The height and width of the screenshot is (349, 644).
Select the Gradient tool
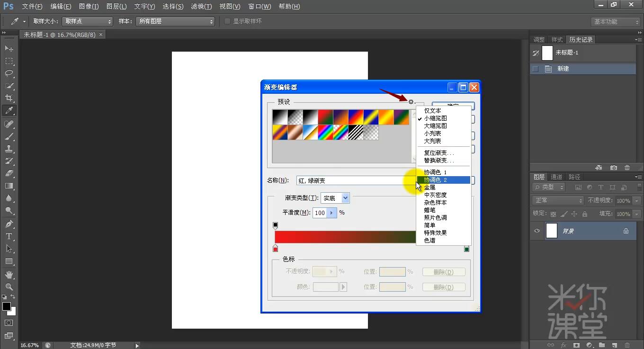coord(9,186)
